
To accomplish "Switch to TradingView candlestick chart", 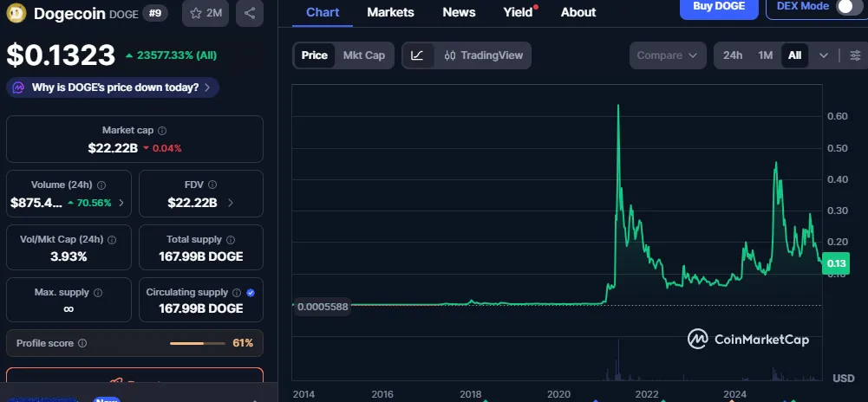I will 483,55.
